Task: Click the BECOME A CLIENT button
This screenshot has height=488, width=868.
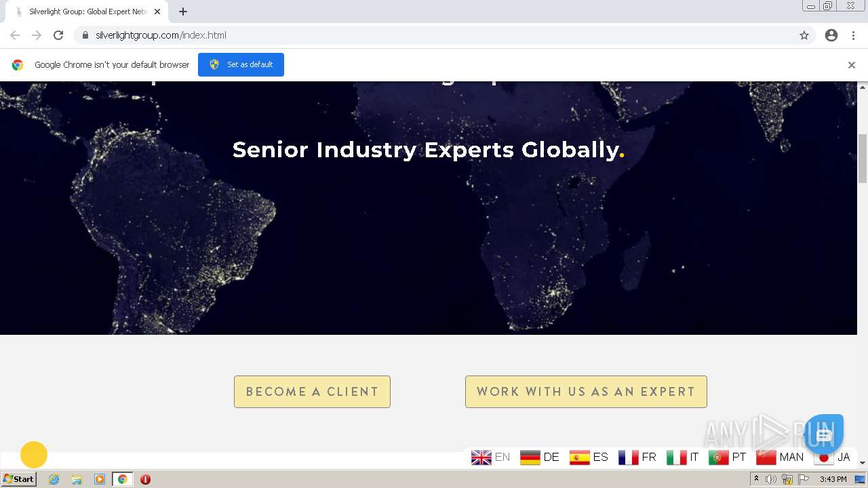Action: point(312,392)
